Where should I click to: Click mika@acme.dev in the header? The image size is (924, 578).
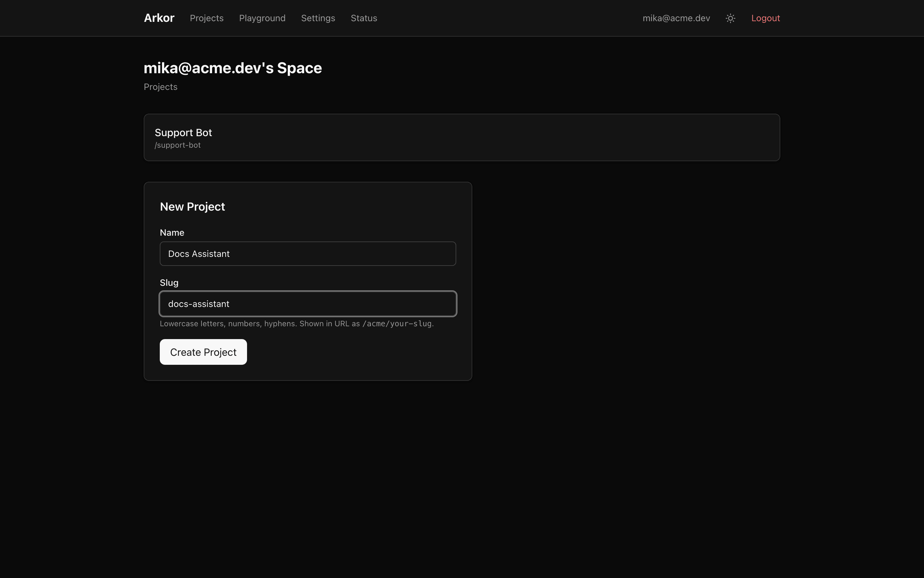pyautogui.click(x=676, y=18)
